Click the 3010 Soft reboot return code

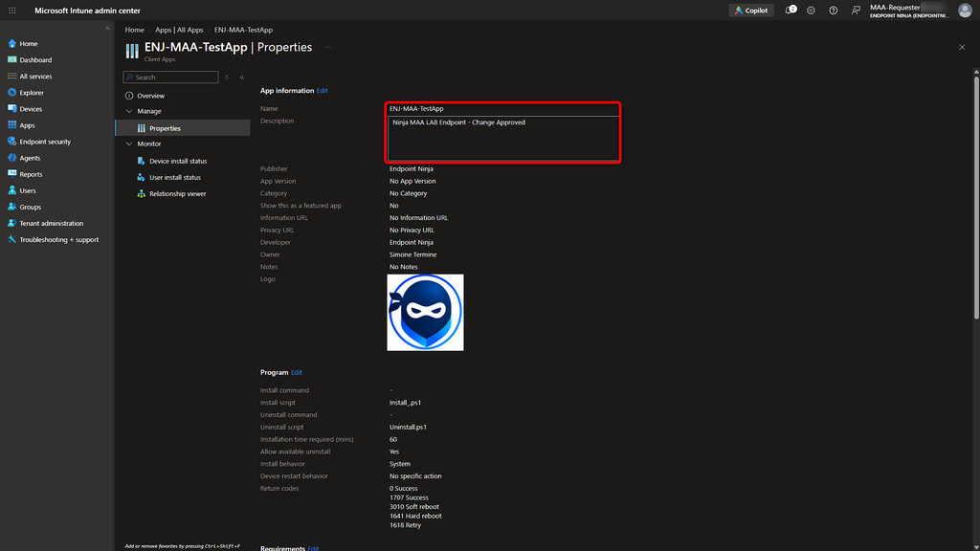pos(413,507)
